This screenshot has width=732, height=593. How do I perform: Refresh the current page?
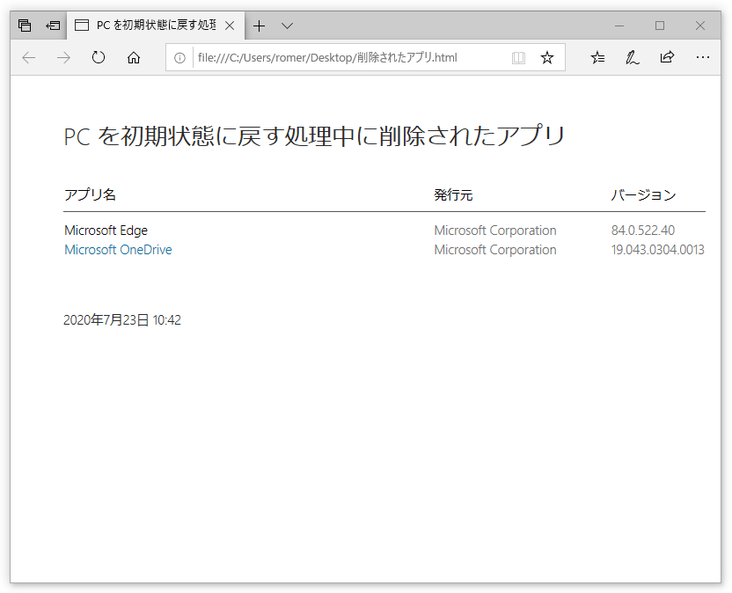99,58
